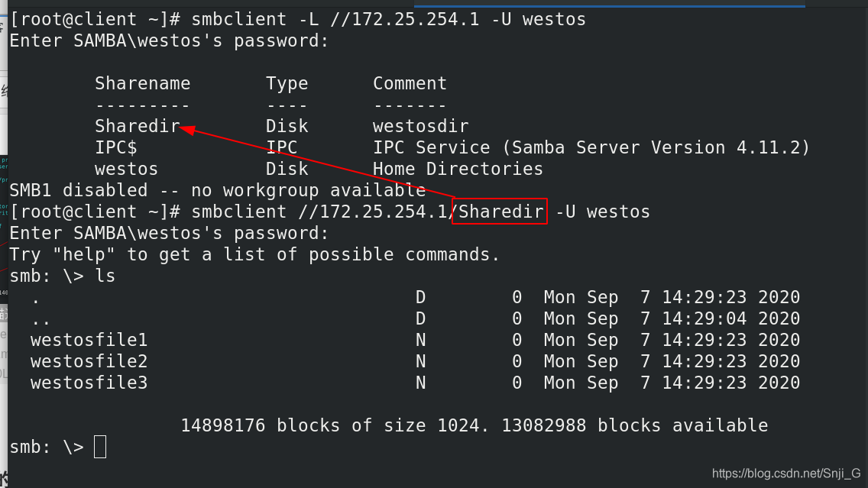Screen dimensions: 868x488
Task: Click the IPC type entry
Action: [x=282, y=147]
